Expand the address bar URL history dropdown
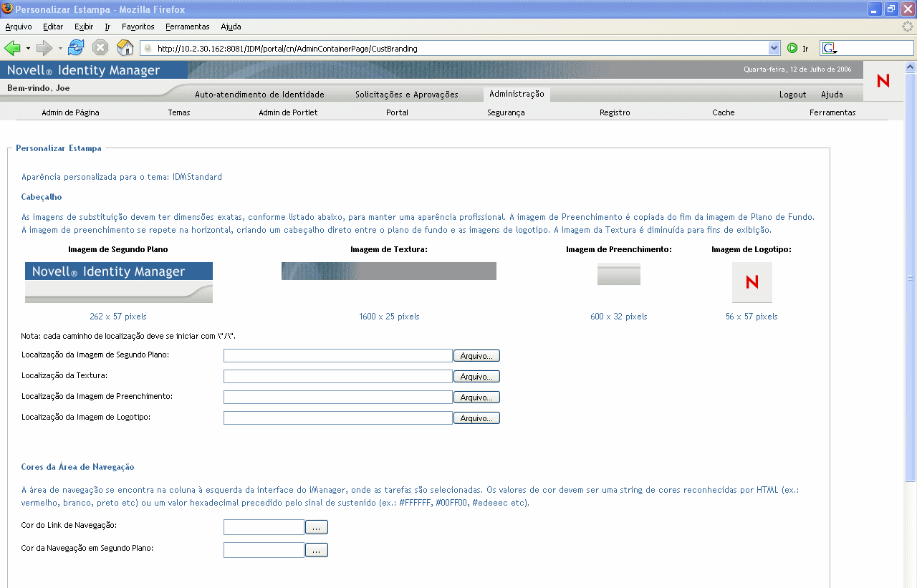 (x=774, y=48)
